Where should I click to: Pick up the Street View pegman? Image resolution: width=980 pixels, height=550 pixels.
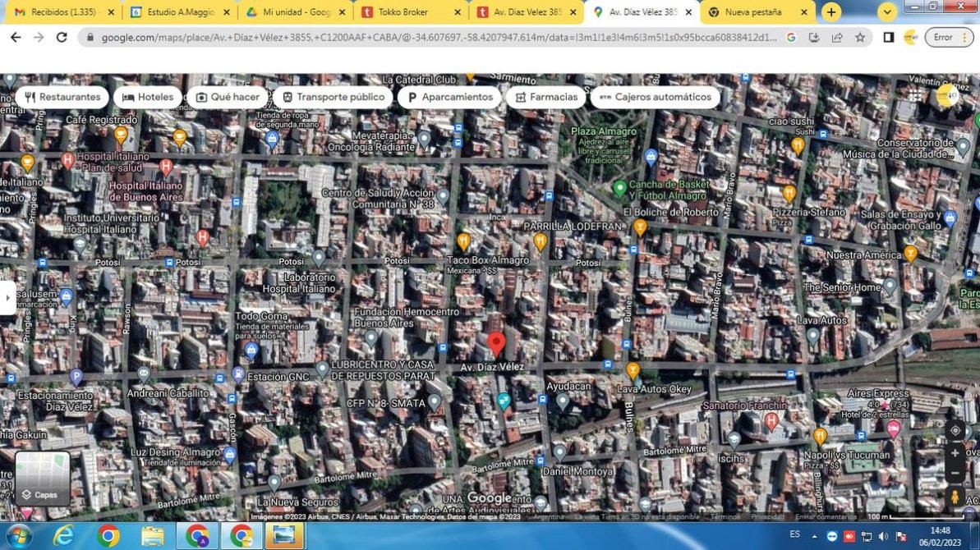[x=955, y=497]
